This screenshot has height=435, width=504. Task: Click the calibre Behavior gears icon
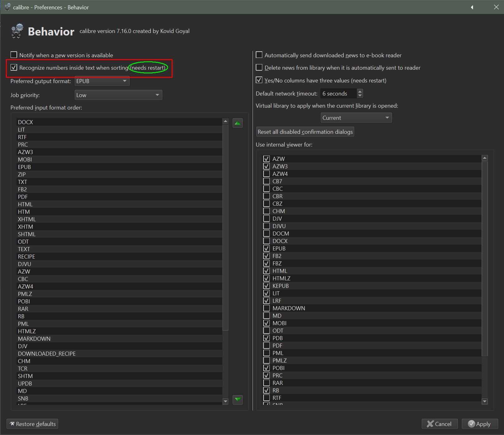(17, 31)
